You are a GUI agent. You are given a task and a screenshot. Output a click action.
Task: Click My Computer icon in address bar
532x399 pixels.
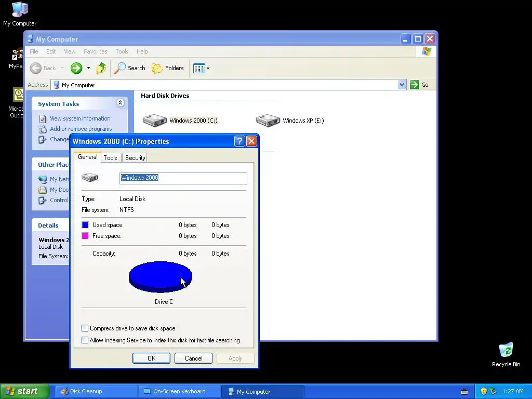57,85
